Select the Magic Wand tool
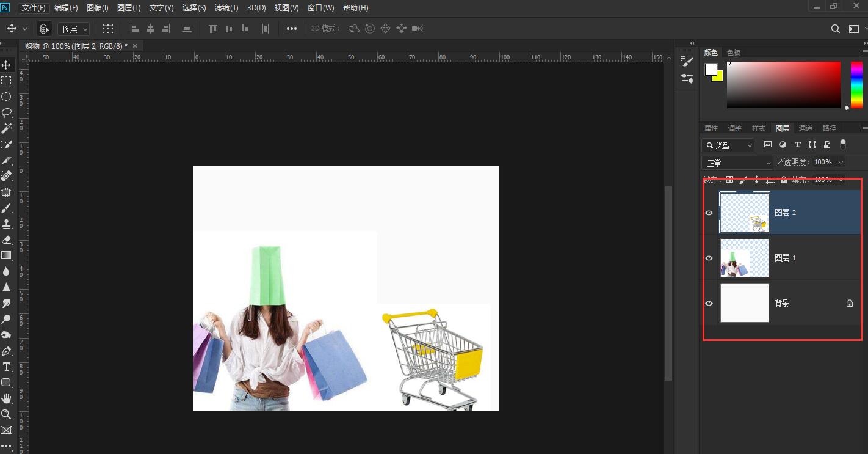Viewport: 868px width, 454px height. click(x=7, y=128)
